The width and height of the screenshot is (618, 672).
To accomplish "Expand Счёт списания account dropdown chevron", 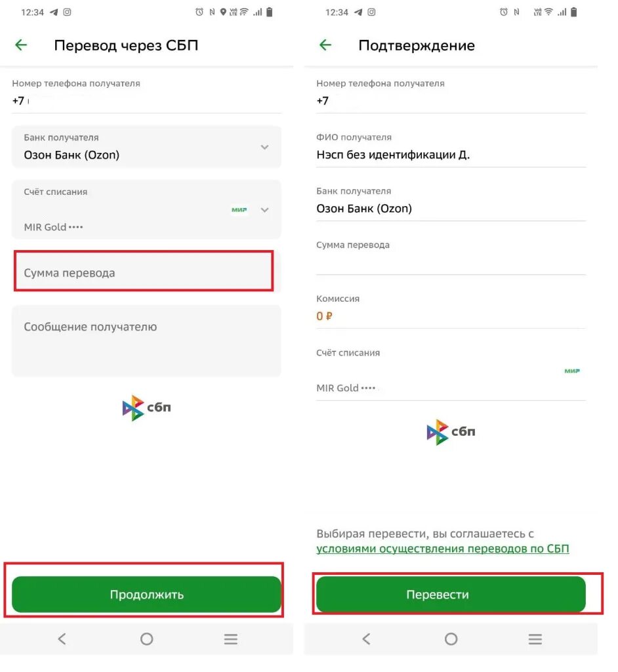I will [264, 209].
